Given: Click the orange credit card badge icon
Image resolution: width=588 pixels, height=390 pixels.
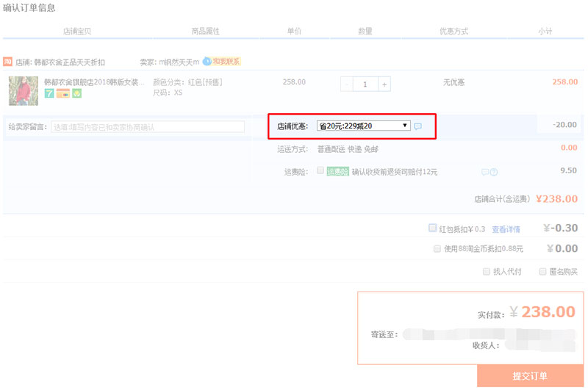Looking at the screenshot, I should (x=62, y=93).
